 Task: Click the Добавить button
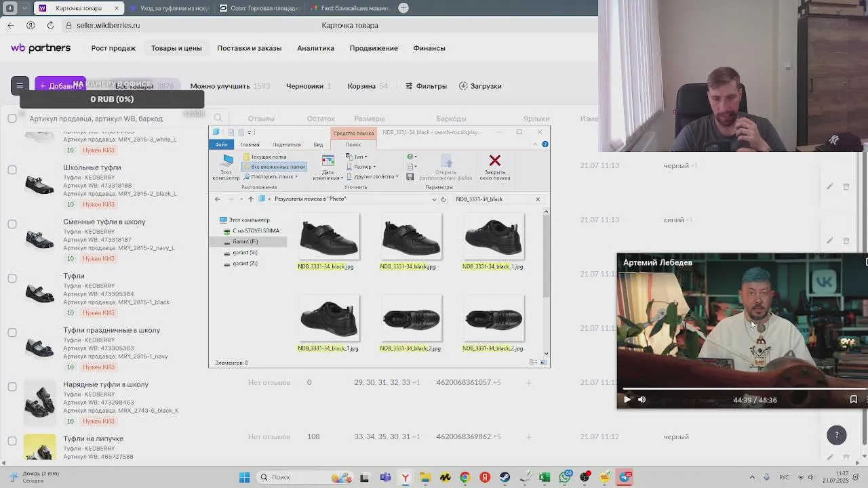point(60,85)
